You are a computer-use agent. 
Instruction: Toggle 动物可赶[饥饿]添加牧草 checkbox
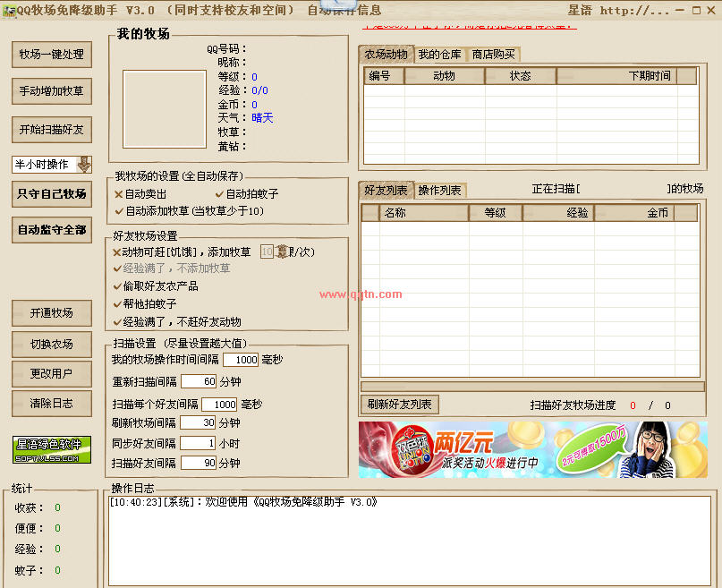(x=117, y=252)
